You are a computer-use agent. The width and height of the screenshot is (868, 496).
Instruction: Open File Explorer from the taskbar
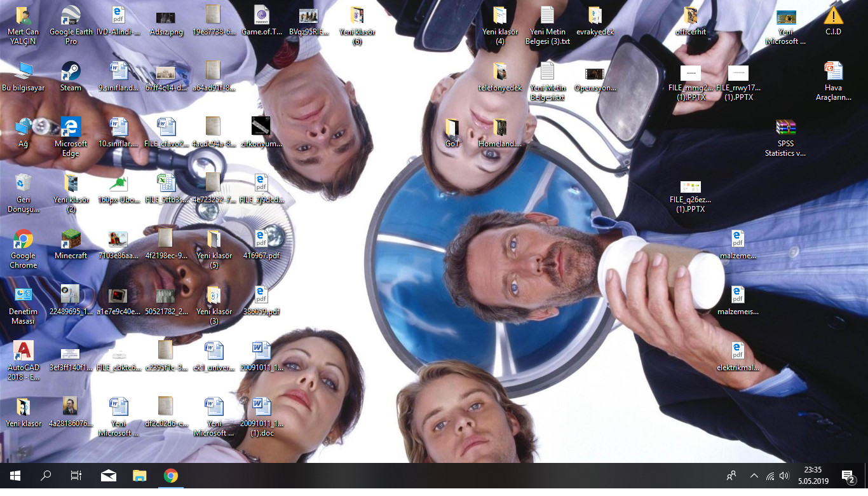tap(139, 476)
